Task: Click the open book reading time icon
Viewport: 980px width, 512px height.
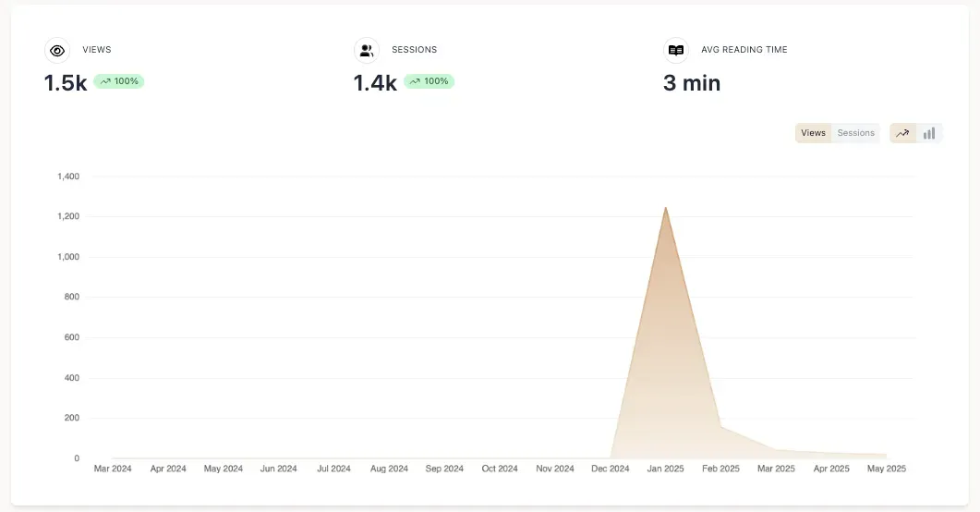Action: (676, 51)
